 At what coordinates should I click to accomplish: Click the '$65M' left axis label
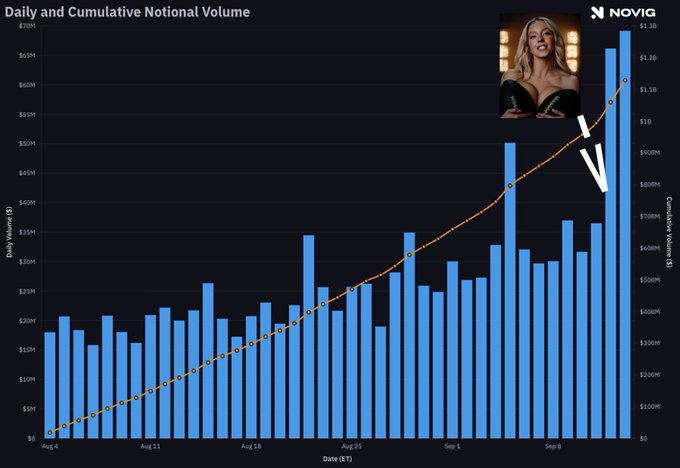pos(27,56)
